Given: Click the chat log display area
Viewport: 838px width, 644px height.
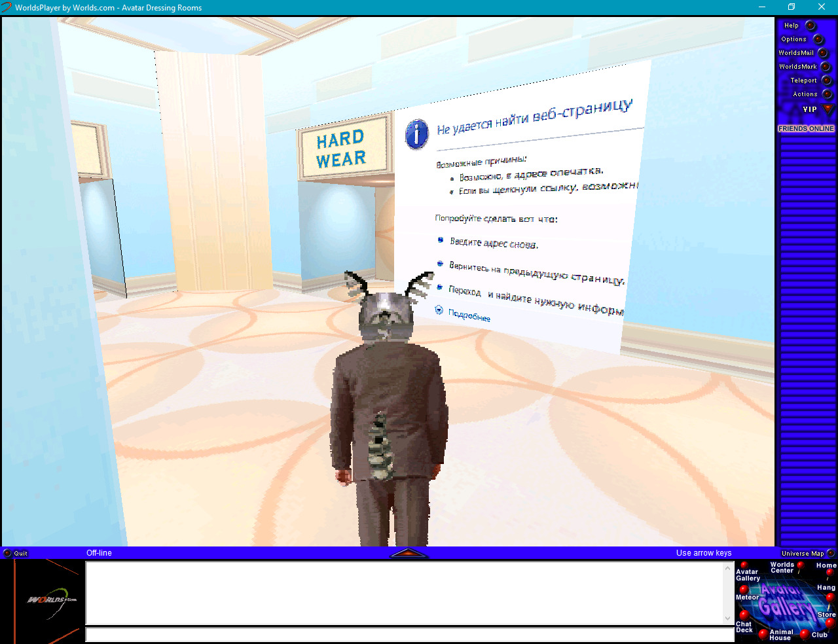Looking at the screenshot, I should click(x=404, y=593).
